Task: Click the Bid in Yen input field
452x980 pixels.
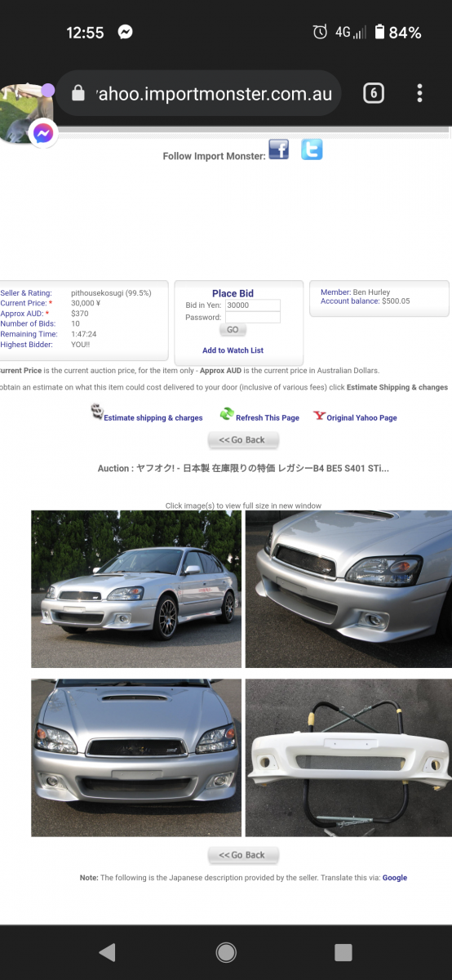Action: 253,305
